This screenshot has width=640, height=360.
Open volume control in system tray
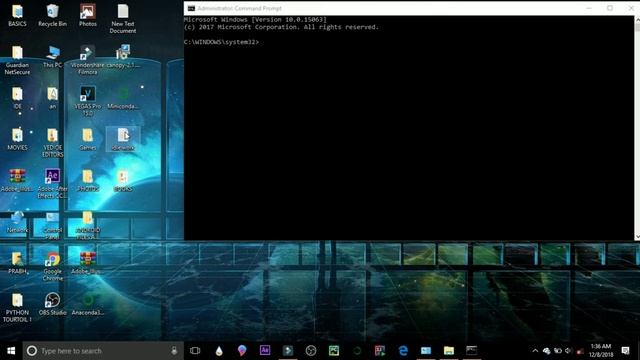coord(568,351)
